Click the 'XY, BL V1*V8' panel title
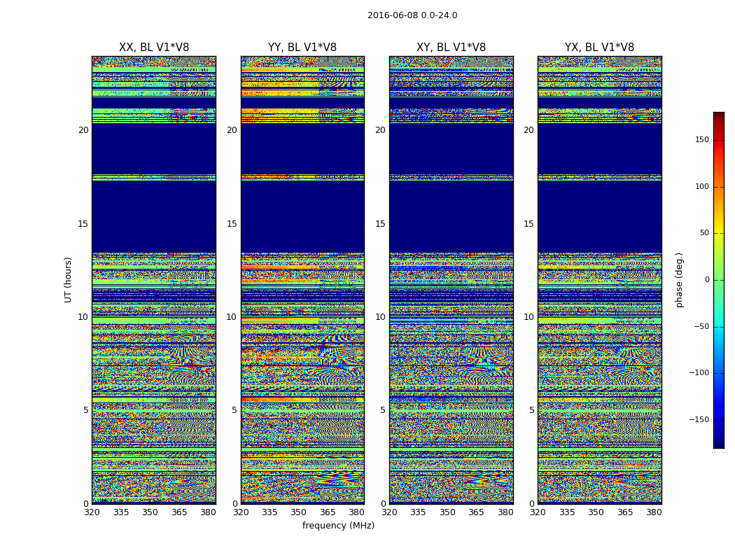735x560 pixels. (451, 48)
